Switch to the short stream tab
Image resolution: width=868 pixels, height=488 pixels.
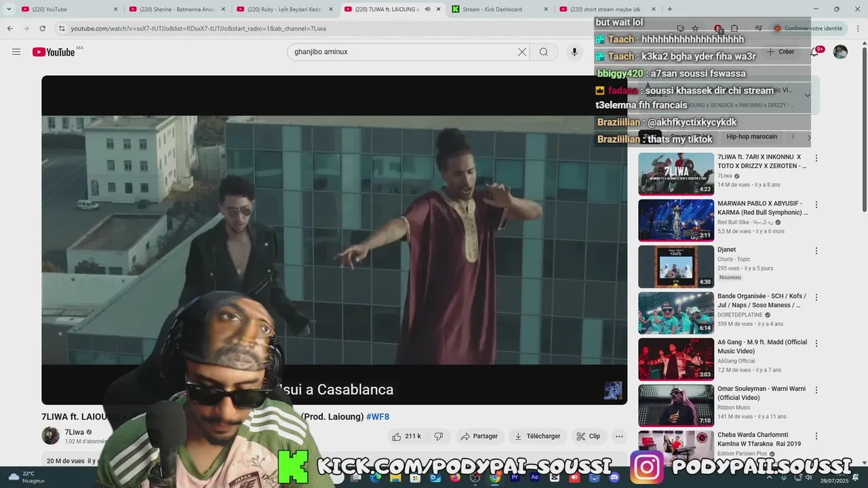(608, 9)
